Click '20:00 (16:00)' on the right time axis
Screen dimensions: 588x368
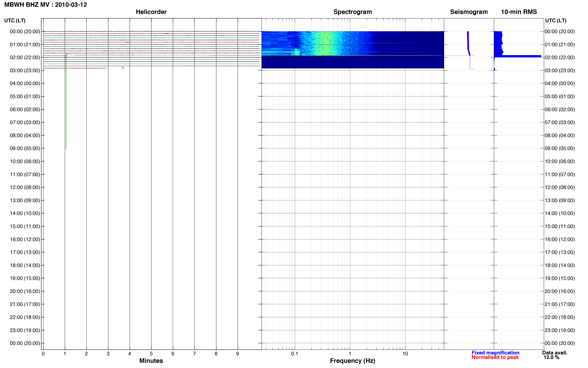pyautogui.click(x=560, y=291)
